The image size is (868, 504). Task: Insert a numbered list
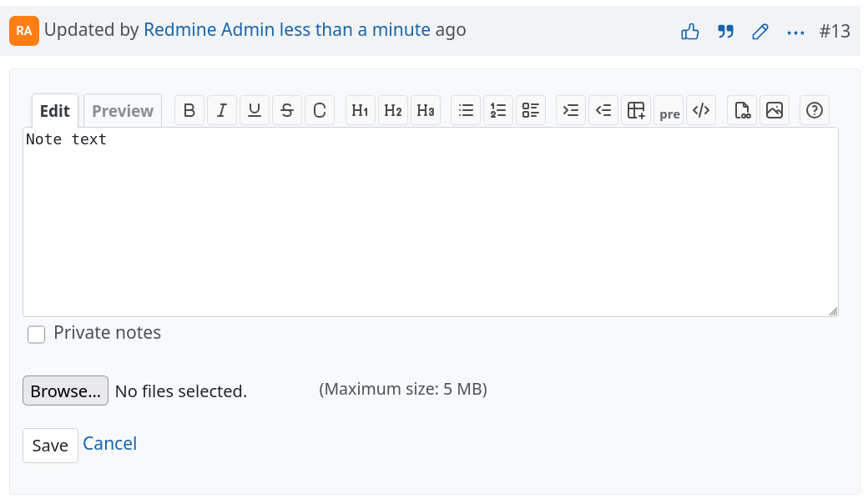pyautogui.click(x=498, y=110)
